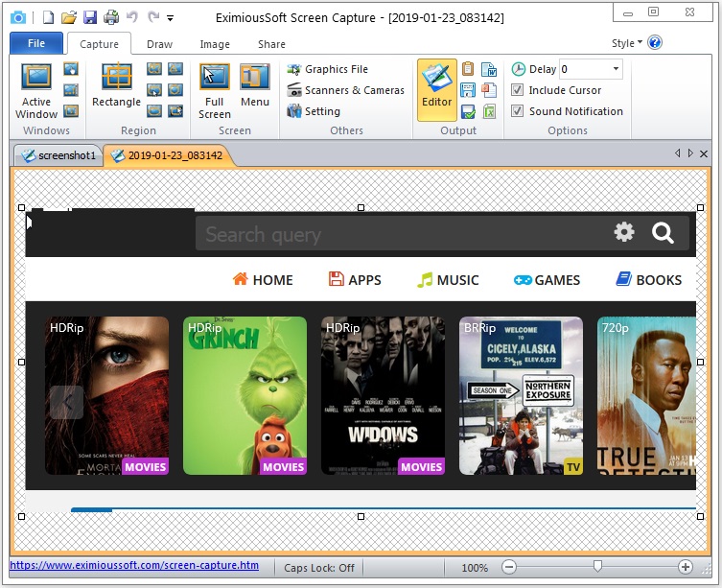Open the File menu

[36, 43]
